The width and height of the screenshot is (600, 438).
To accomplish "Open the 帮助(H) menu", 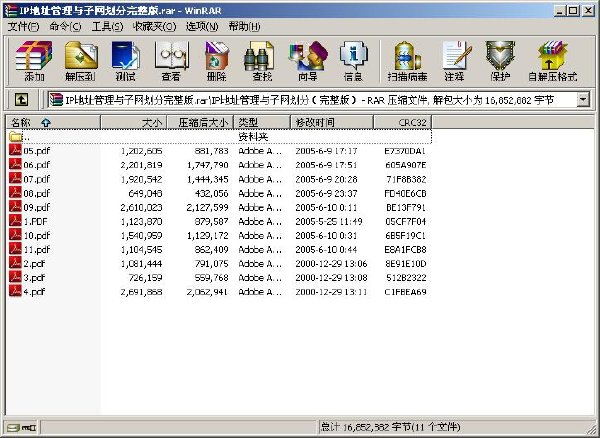I will point(245,26).
